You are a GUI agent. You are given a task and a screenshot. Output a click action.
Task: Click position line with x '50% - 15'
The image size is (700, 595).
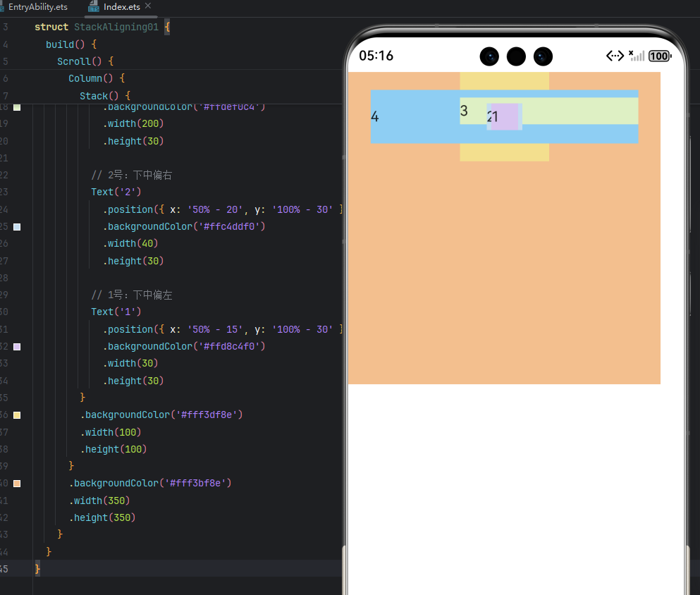tap(222, 329)
